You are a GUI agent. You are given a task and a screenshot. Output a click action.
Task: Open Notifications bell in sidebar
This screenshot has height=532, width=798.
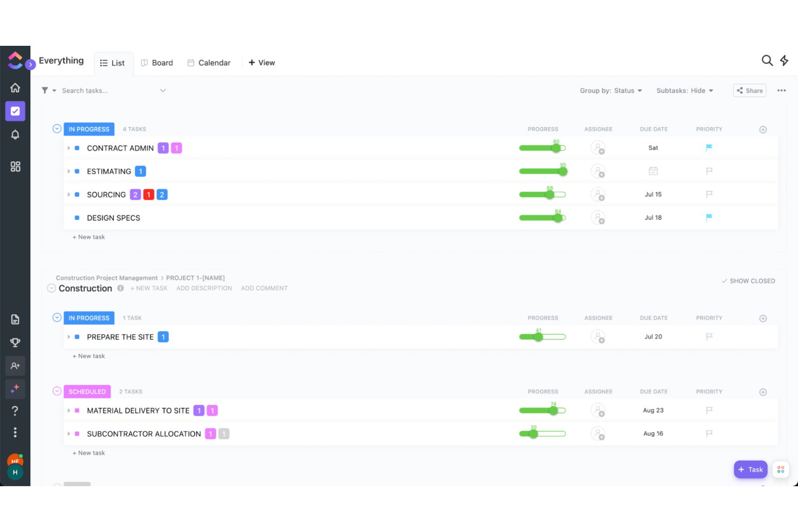pos(15,135)
